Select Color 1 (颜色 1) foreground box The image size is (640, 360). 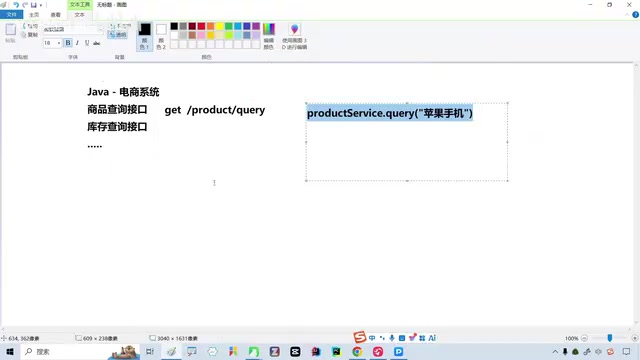tap(144, 36)
